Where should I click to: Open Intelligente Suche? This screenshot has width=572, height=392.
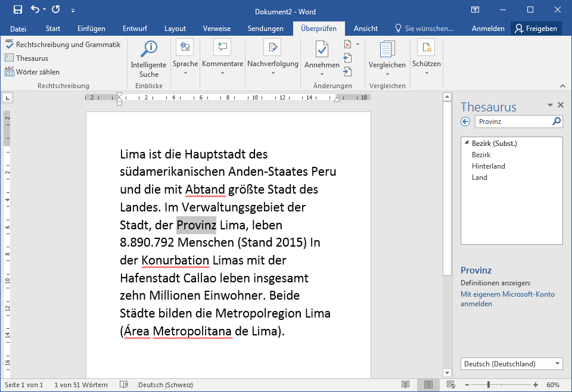[x=148, y=59]
